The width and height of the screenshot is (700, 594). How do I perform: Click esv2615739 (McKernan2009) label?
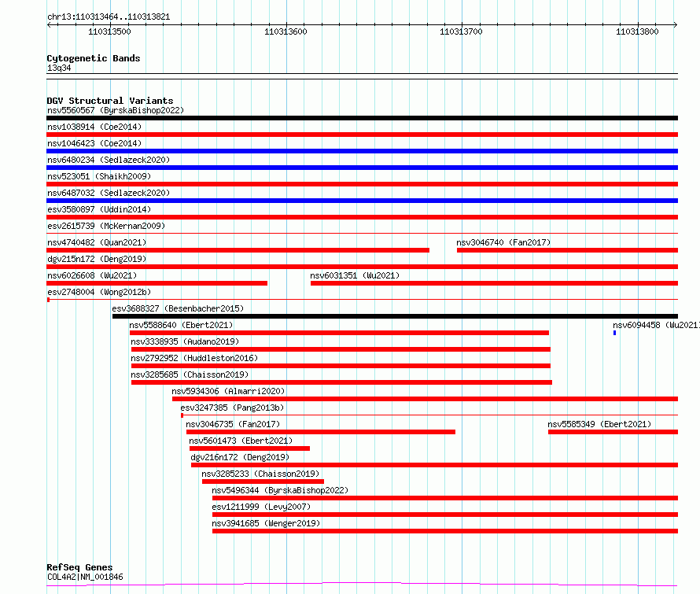106,226
